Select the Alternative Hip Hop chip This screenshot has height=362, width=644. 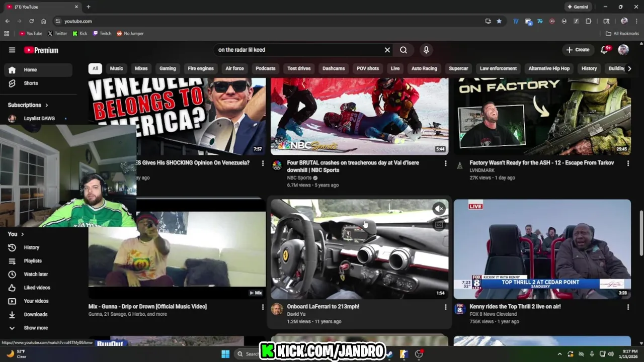coord(549,68)
